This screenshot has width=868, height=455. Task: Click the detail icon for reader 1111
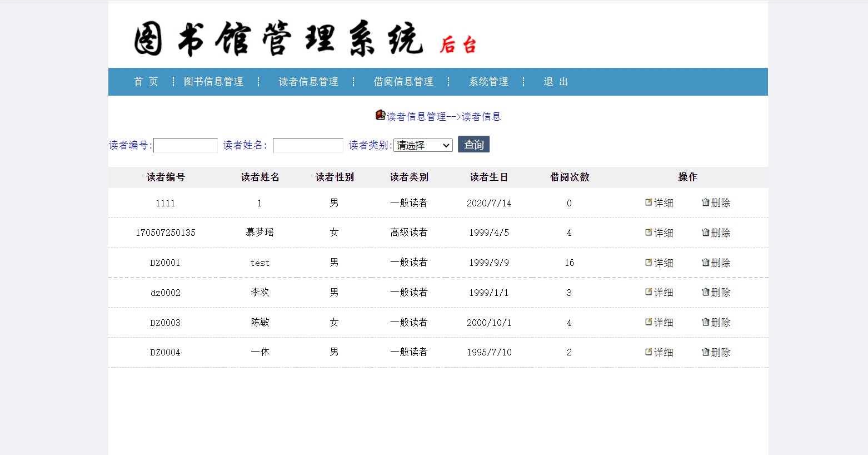coord(648,202)
